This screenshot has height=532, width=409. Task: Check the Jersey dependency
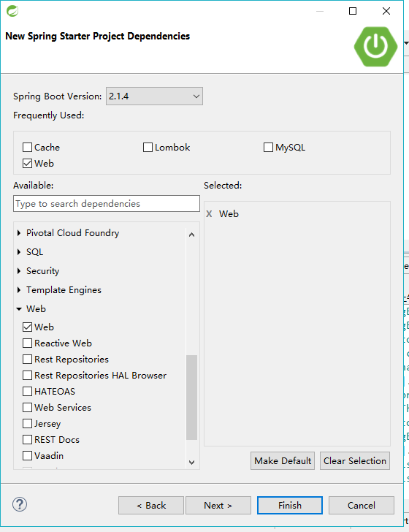click(27, 423)
